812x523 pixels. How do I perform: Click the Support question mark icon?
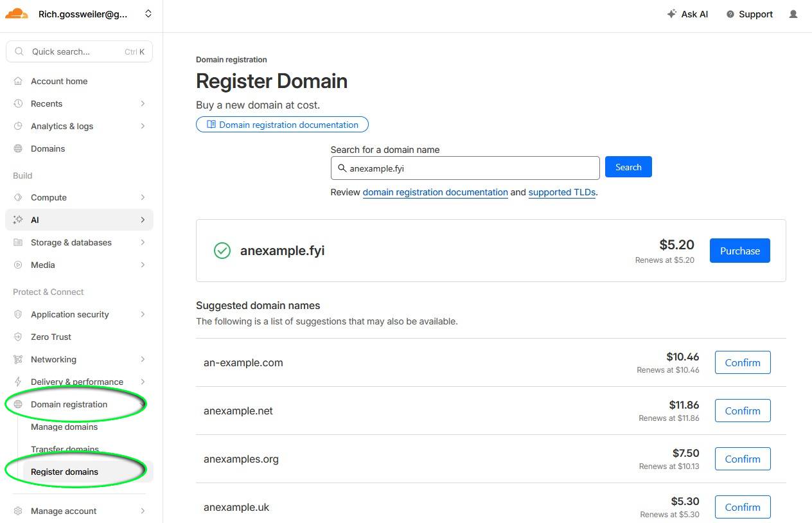tap(730, 14)
